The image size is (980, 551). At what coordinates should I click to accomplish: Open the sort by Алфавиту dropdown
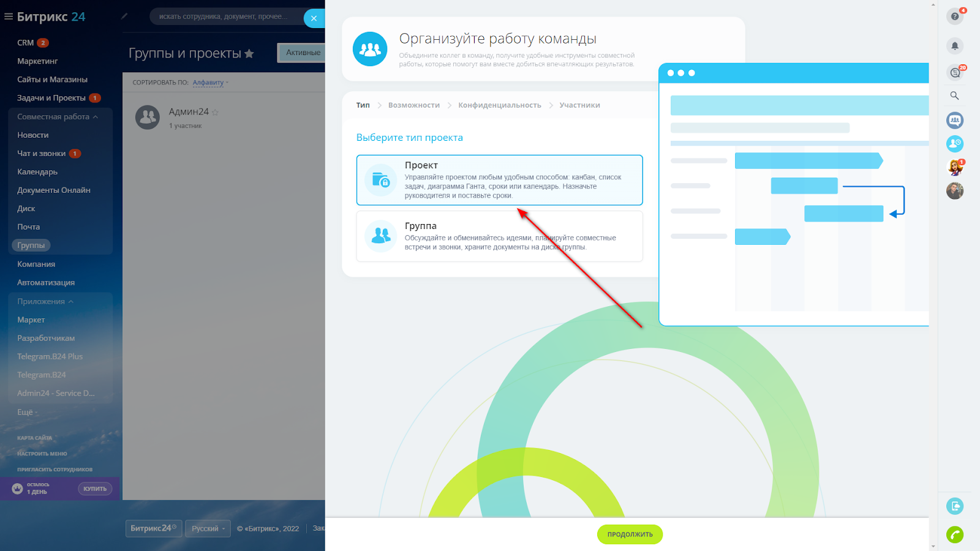210,83
